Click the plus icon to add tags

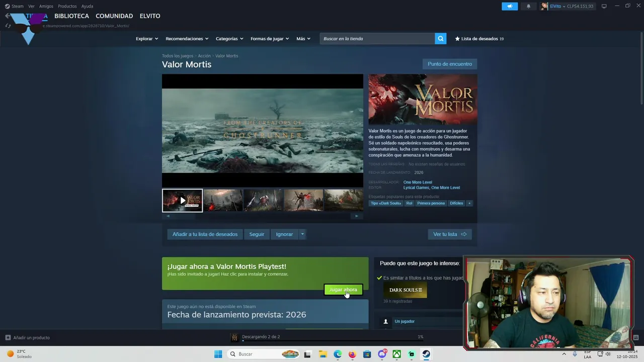point(469,203)
